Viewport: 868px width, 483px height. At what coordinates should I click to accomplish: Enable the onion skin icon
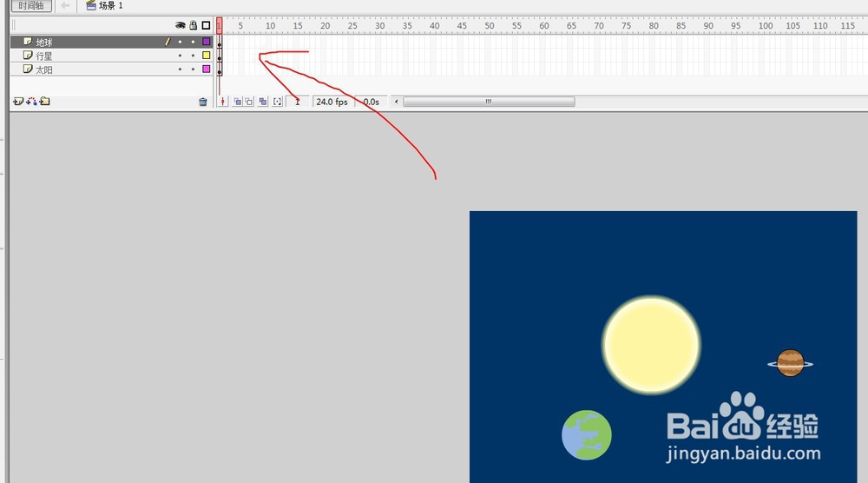click(237, 102)
